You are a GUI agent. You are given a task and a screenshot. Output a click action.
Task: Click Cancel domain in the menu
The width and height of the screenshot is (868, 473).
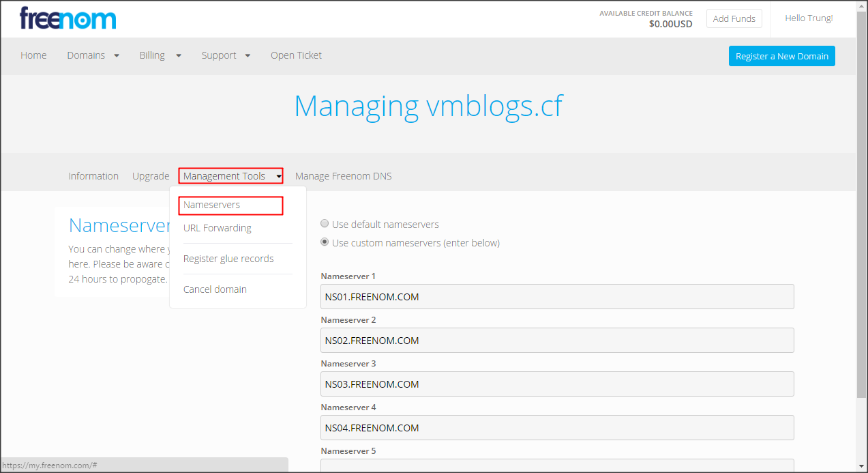[x=215, y=289]
